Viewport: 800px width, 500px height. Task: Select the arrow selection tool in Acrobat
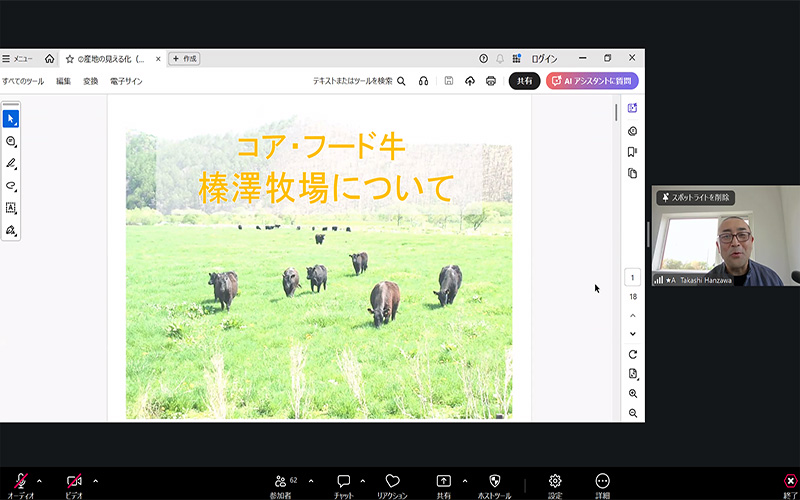[11, 119]
